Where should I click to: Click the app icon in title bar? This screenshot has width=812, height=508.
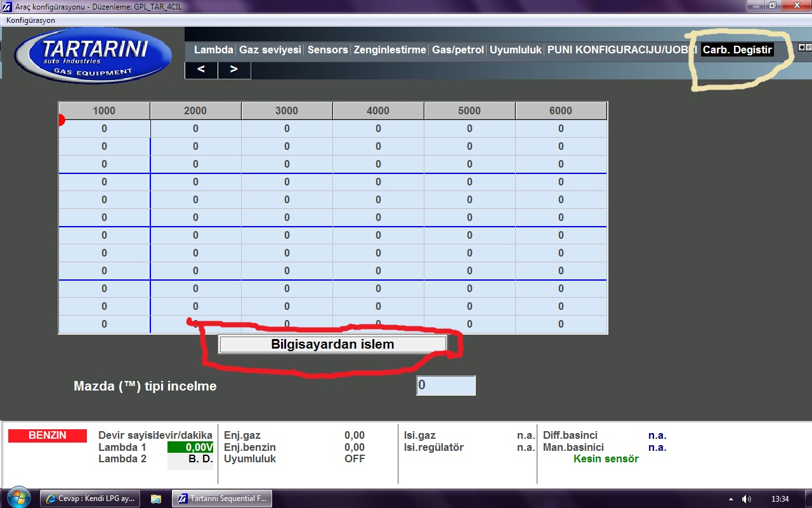(8, 6)
